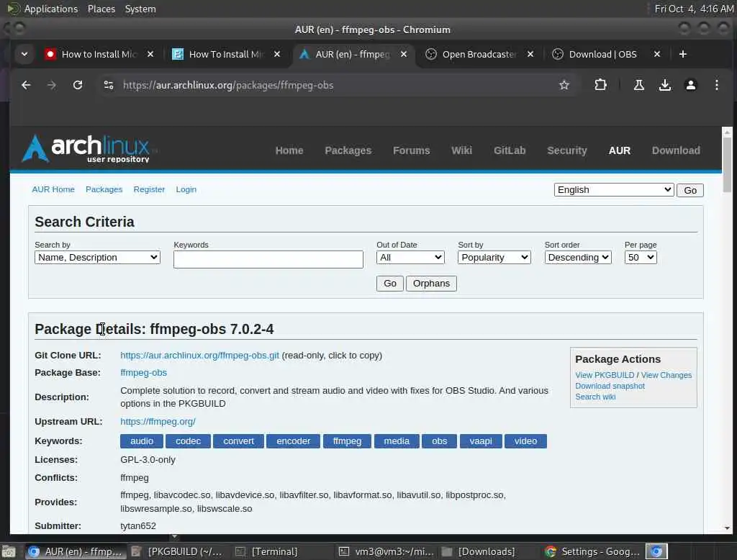Click the codec keyword tag
Screen dimensions: 737x560
point(188,441)
